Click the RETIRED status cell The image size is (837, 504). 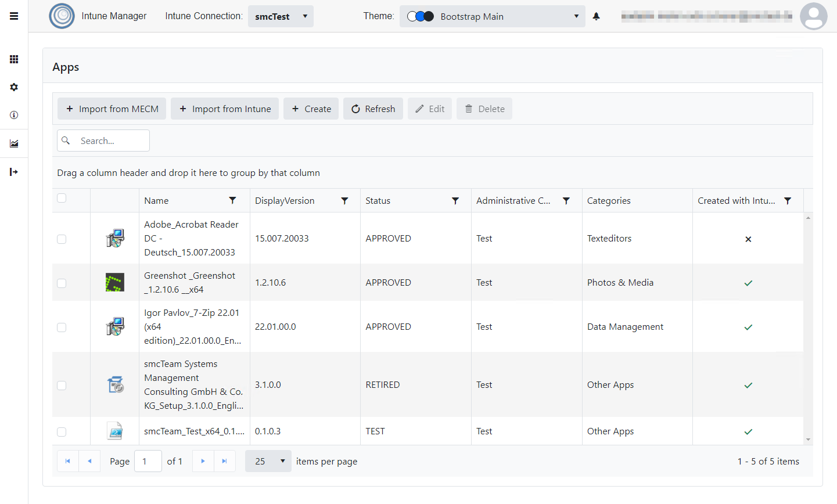click(416, 384)
